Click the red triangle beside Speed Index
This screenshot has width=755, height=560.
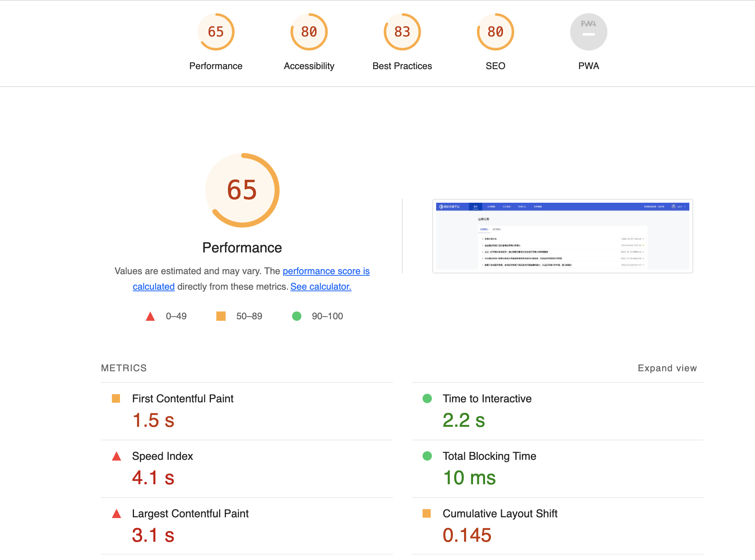click(117, 456)
